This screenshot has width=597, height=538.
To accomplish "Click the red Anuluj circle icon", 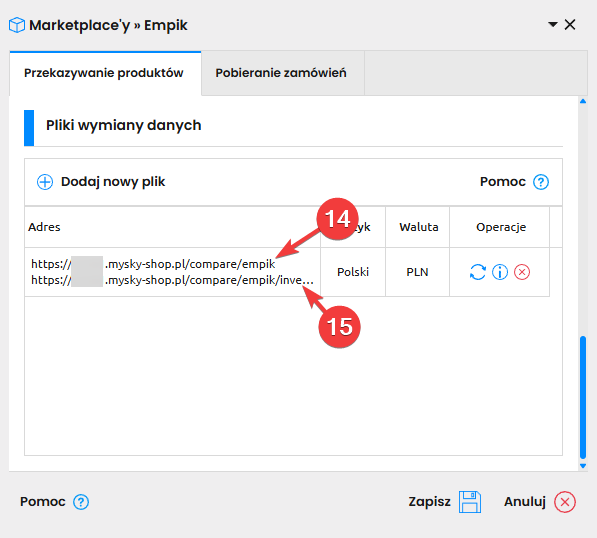I will (x=565, y=502).
